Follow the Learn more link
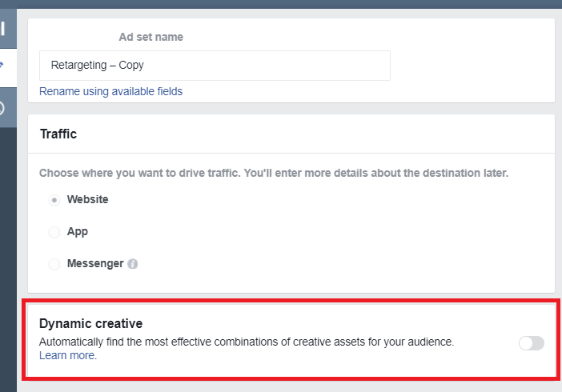 point(68,355)
